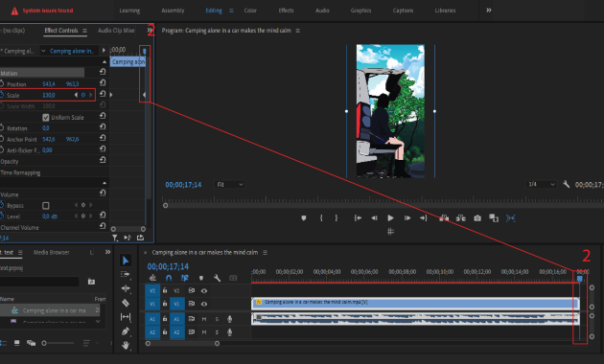Play the sequence in Program monitor
This screenshot has height=364, width=604.
coord(390,218)
